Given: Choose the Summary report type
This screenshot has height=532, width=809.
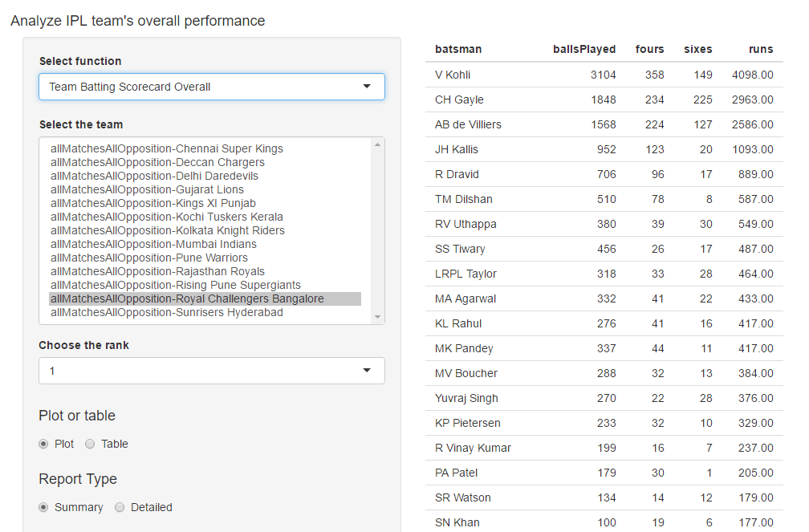Looking at the screenshot, I should (x=44, y=507).
